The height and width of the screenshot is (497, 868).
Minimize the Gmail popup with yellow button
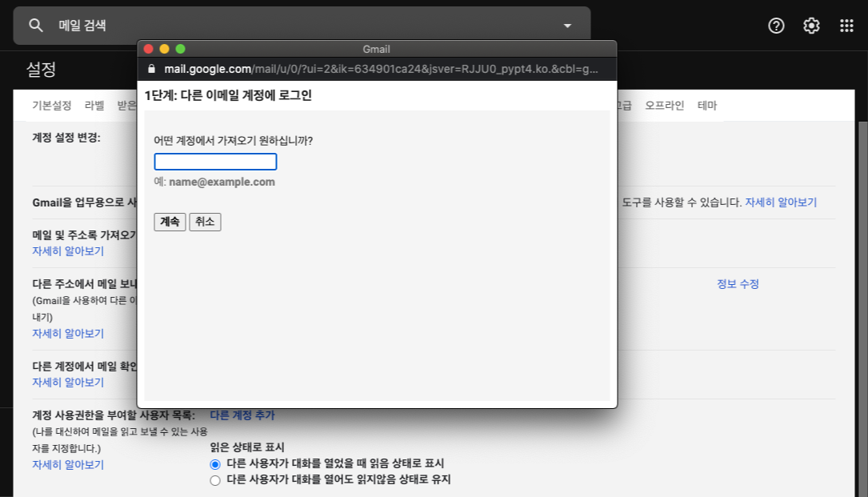pos(165,49)
